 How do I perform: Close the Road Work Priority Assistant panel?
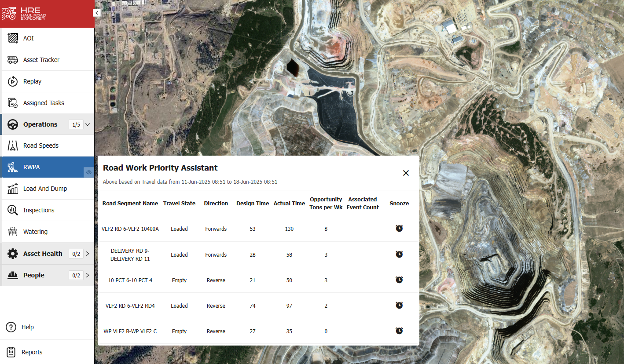point(406,173)
